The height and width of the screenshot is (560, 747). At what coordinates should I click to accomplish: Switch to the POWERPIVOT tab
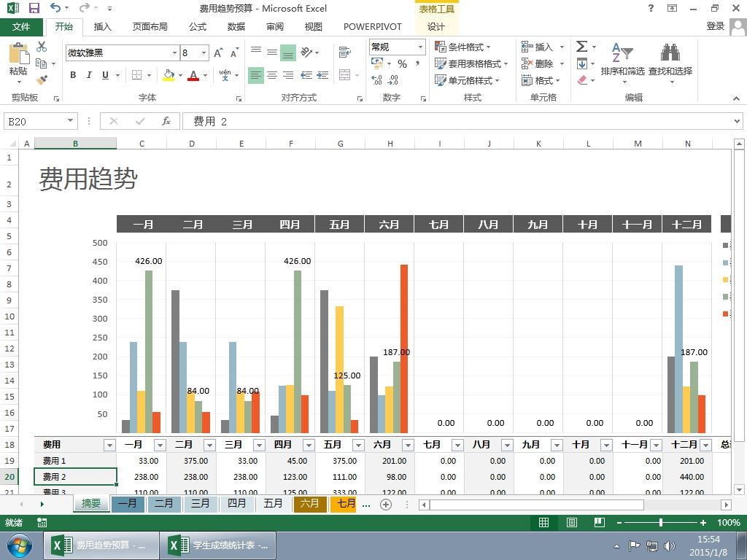click(373, 27)
